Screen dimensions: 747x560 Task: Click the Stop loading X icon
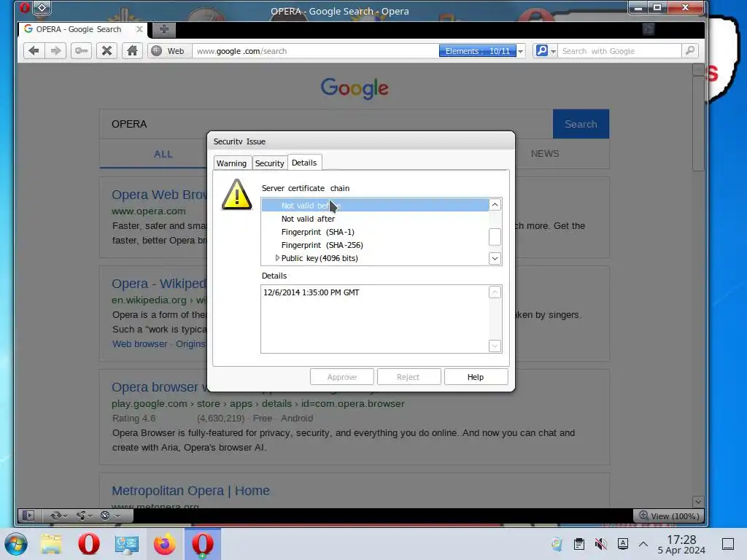(x=107, y=51)
